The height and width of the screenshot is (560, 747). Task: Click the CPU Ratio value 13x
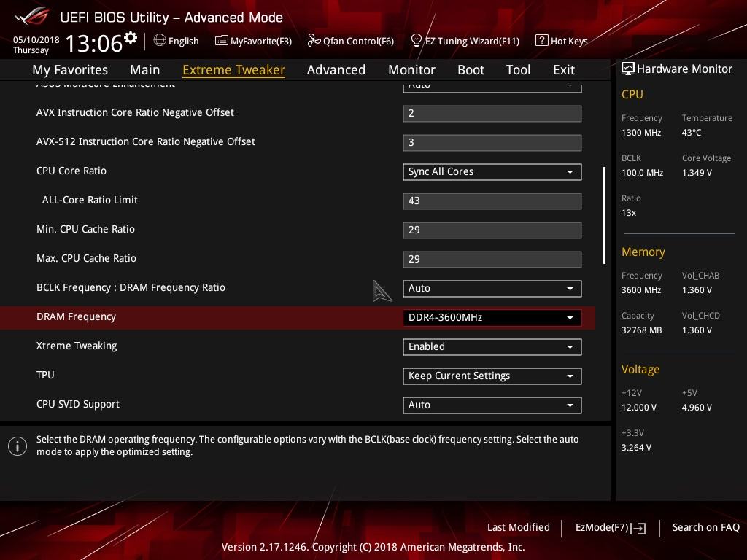628,212
